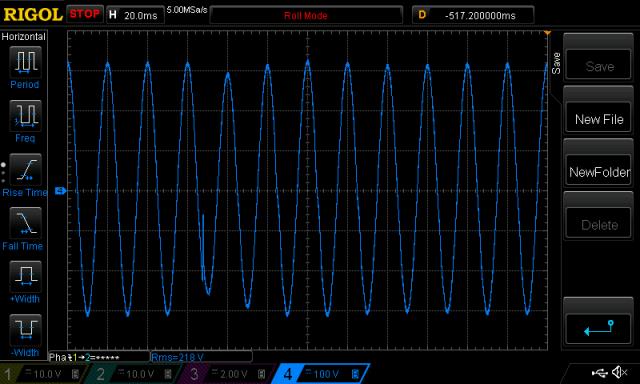Select the -Width measurement icon
The width and height of the screenshot is (640, 384).
pyautogui.click(x=25, y=330)
